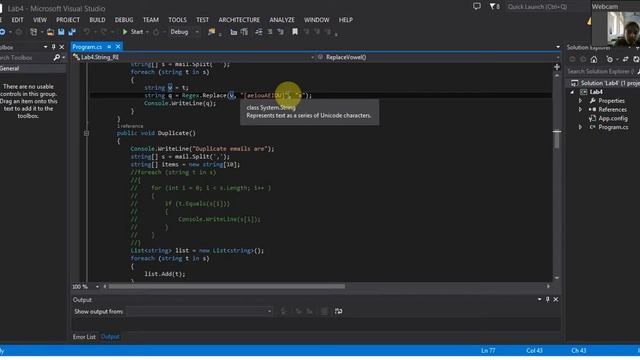640x360 pixels.
Task: Click the Find in Files toolbar icon
Action: click(211, 32)
